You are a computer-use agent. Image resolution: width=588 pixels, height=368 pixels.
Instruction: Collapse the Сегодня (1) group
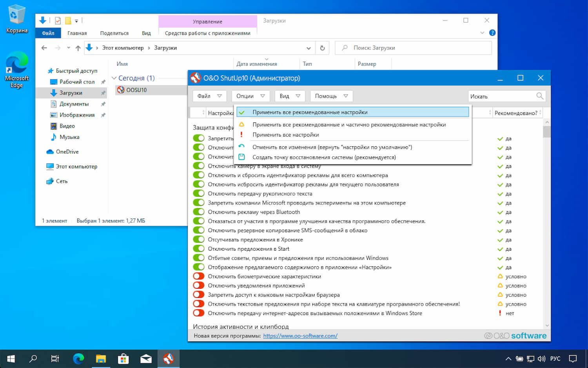114,78
